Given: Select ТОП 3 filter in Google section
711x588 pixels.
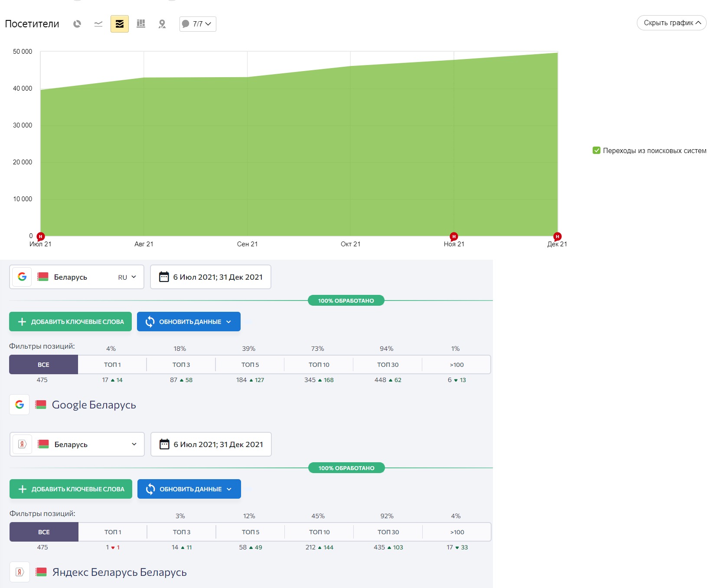Looking at the screenshot, I should (x=181, y=365).
